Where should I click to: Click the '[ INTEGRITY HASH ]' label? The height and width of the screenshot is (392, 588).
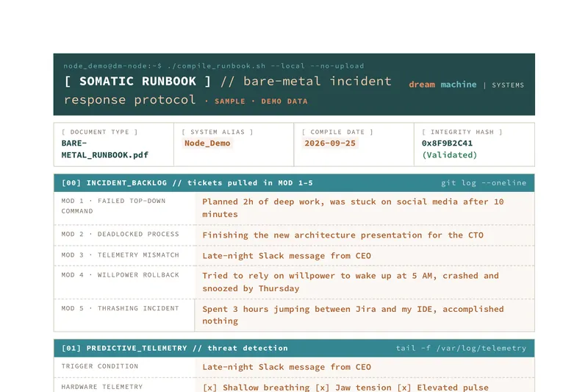462,132
